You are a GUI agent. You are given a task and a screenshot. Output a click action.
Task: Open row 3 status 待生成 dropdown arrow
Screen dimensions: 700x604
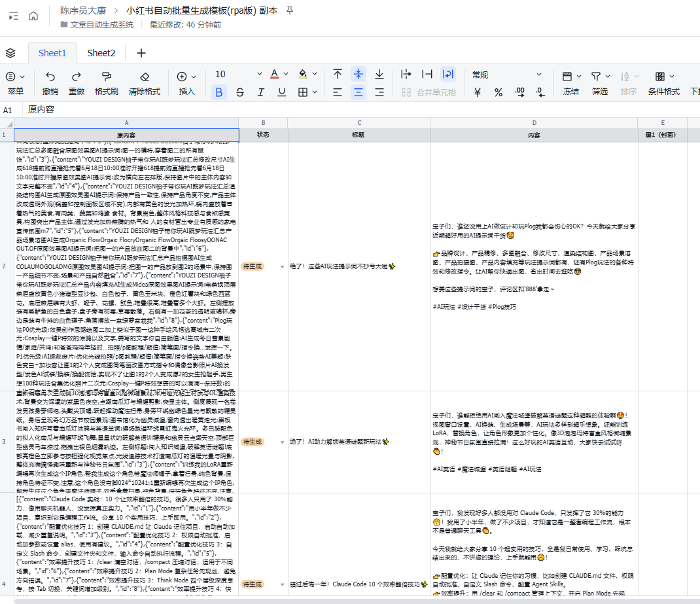[x=282, y=442]
